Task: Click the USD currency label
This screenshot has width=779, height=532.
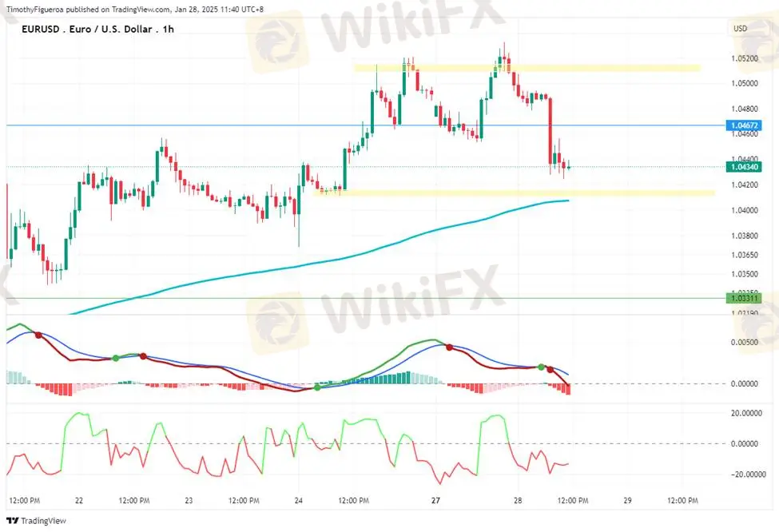Action: 740,28
